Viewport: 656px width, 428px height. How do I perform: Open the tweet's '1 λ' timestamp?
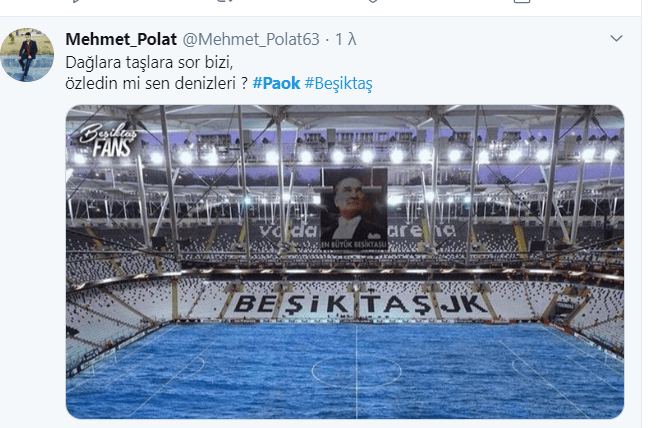pos(346,39)
